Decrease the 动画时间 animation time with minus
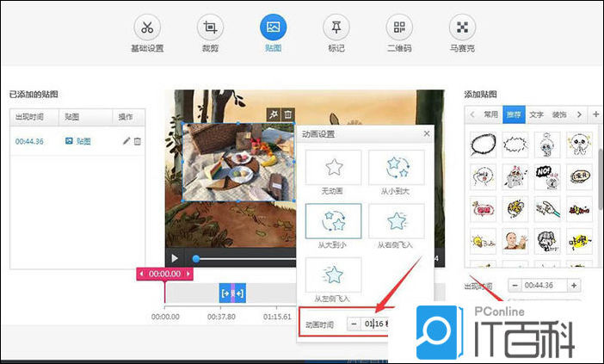Screen dimensions: 604x364 (x=354, y=324)
